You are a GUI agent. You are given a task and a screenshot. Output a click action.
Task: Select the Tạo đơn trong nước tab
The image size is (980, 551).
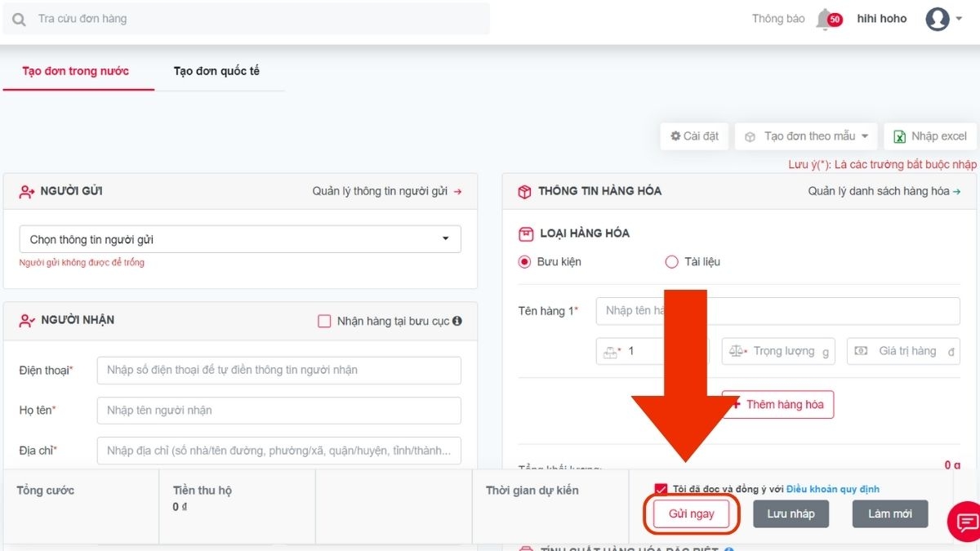click(x=76, y=71)
